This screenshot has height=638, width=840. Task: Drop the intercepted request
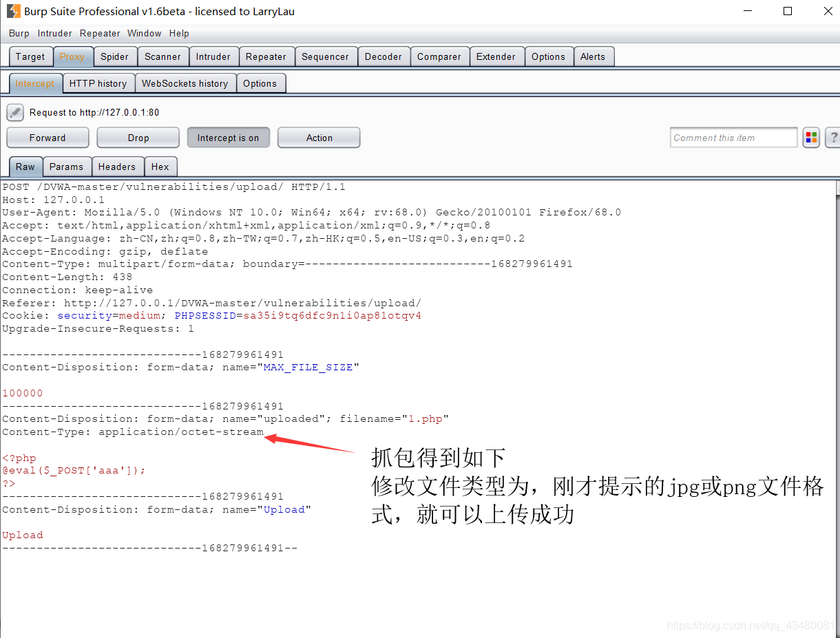click(x=138, y=138)
